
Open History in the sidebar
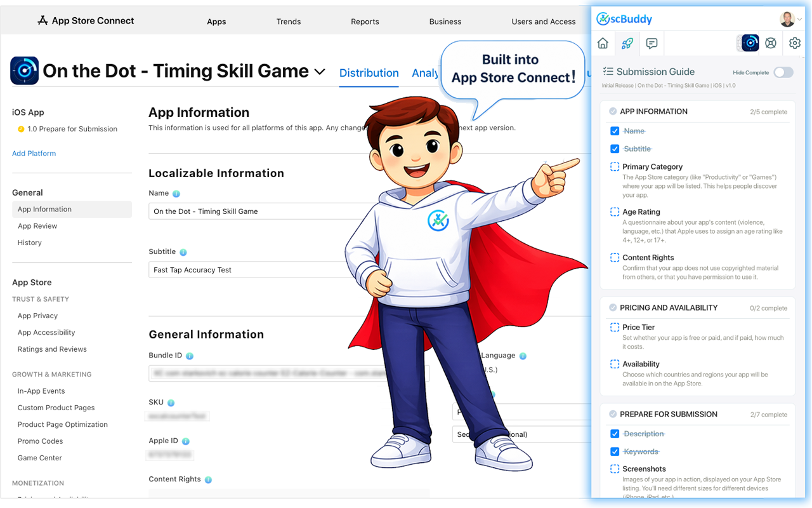click(30, 243)
